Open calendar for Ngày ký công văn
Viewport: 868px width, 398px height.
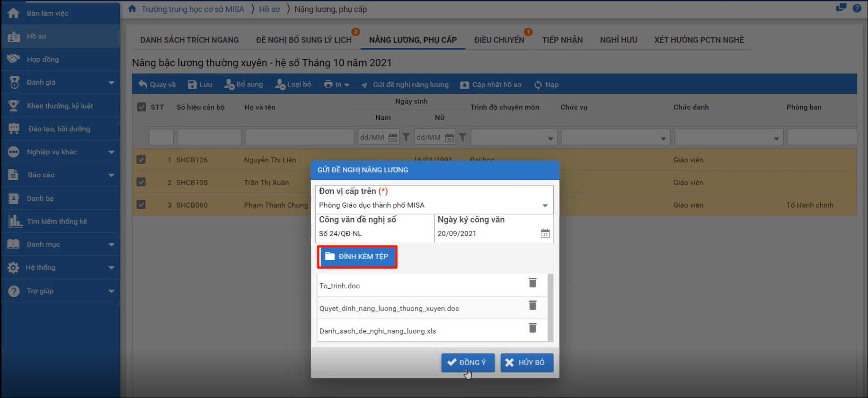[x=545, y=233]
